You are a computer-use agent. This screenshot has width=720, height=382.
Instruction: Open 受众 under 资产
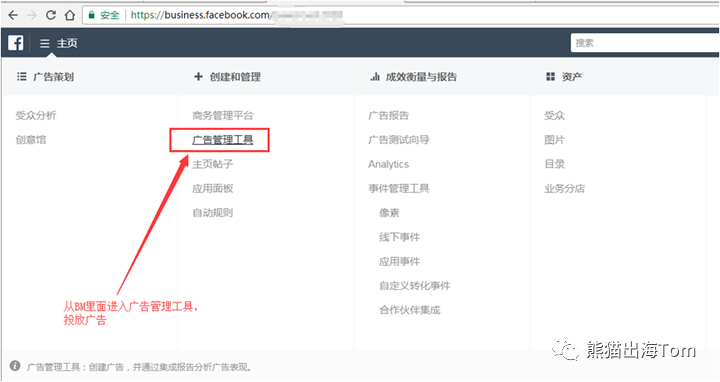click(x=555, y=115)
